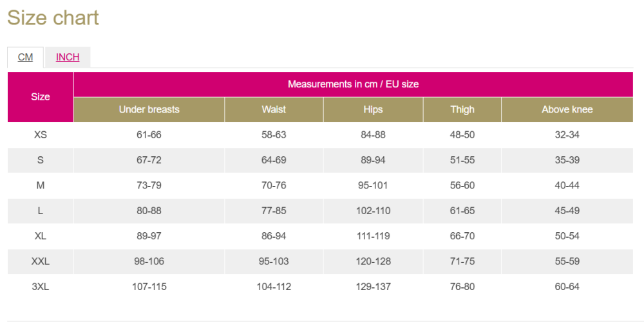Click the Hips column header
Screen dimensions: 644x328
(373, 109)
